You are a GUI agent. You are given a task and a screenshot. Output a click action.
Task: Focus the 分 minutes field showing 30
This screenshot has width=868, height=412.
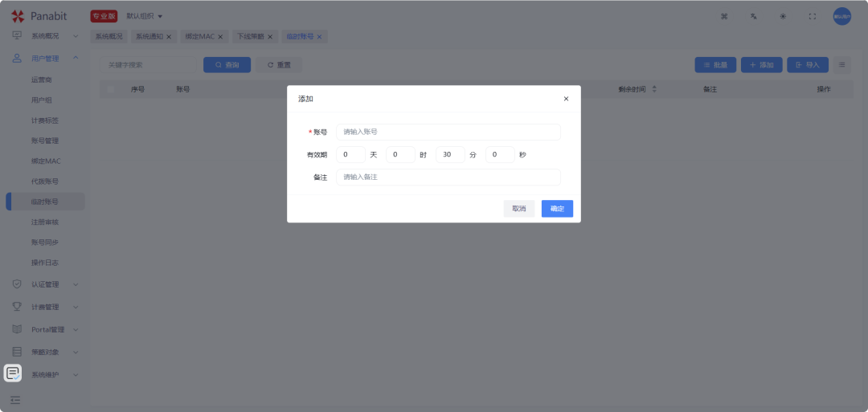coord(451,155)
